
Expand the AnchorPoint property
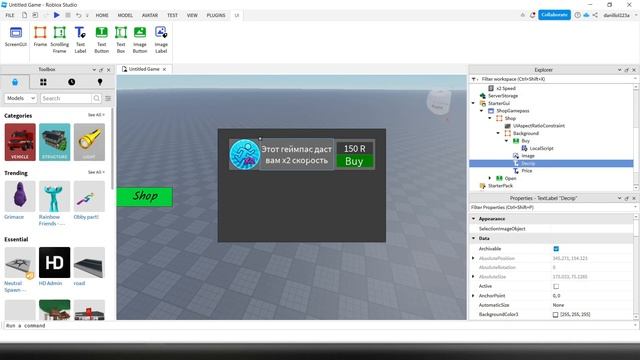click(473, 295)
